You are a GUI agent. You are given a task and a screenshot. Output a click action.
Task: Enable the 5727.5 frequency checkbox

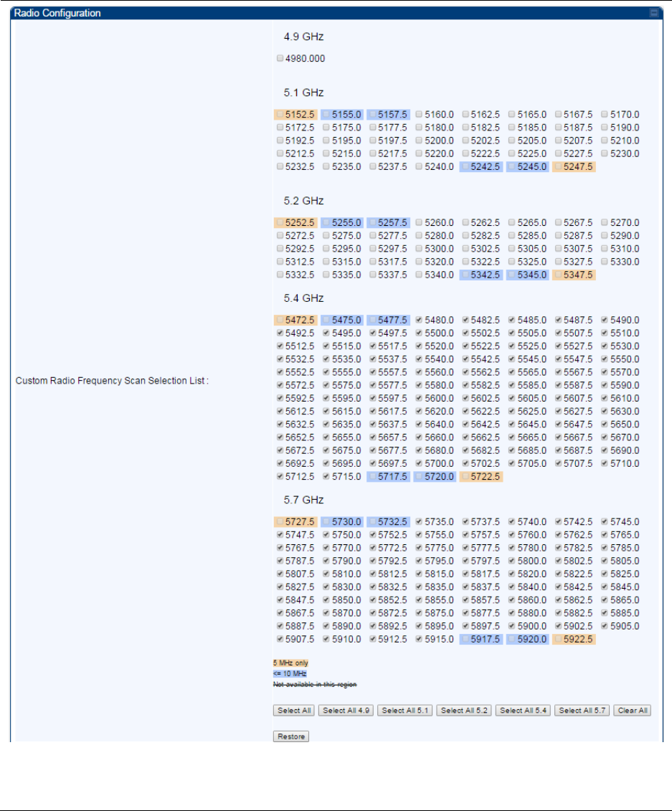pos(280,522)
